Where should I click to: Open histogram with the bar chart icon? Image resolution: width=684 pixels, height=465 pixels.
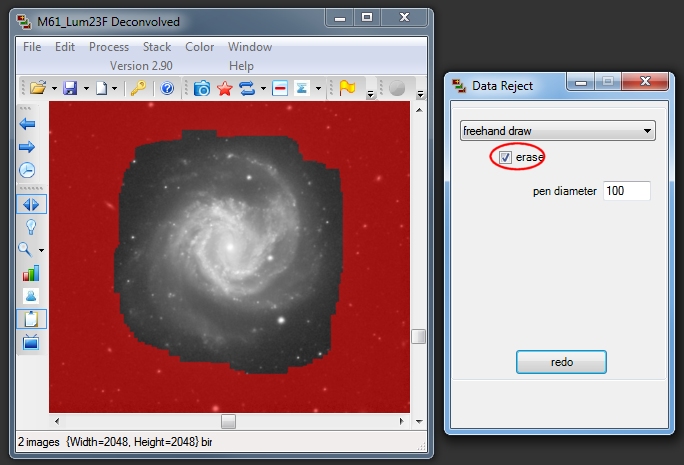pos(31,273)
